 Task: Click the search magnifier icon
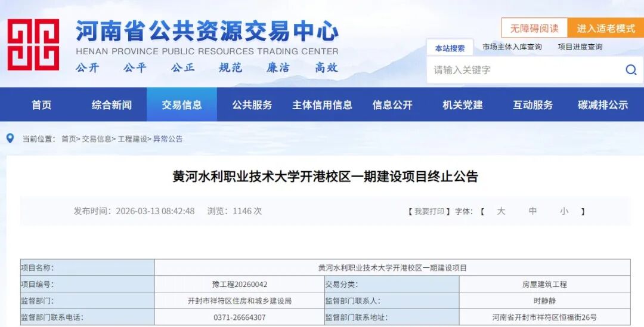click(631, 70)
